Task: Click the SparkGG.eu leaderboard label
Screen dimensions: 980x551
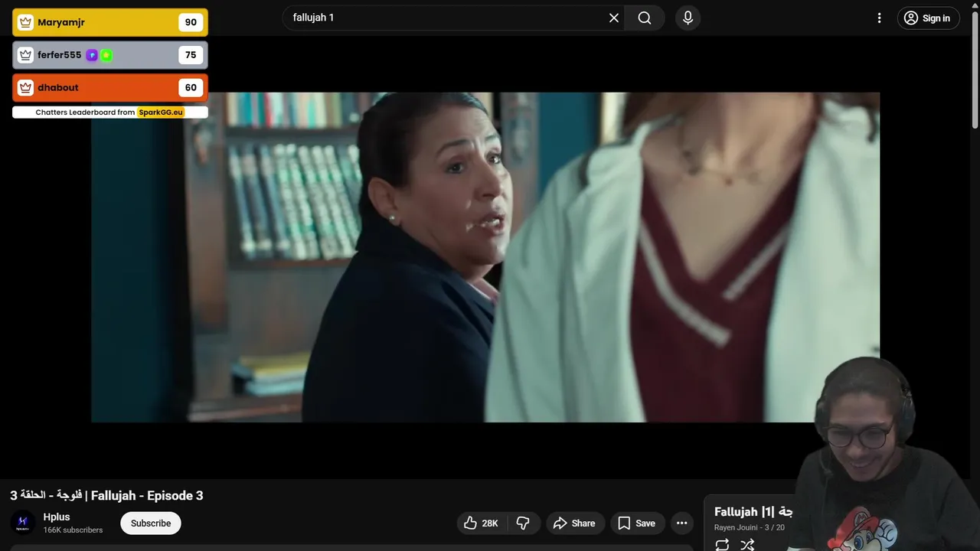Action: (x=161, y=112)
